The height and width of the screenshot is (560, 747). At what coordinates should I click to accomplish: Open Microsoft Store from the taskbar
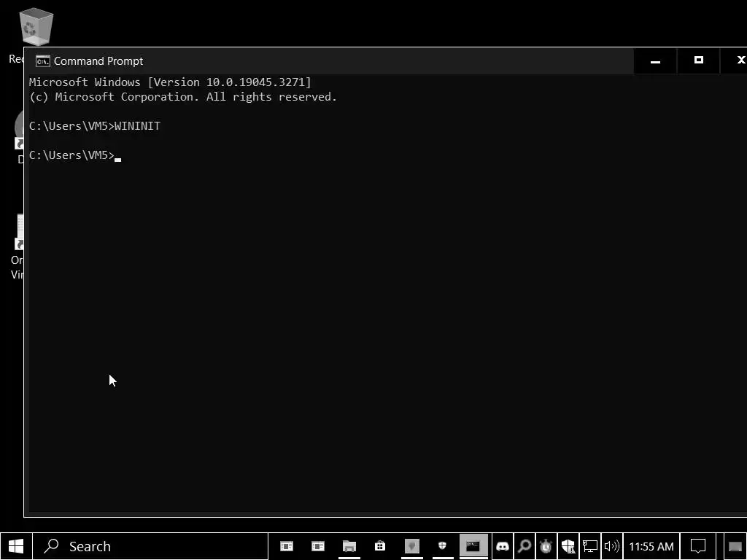pos(379,546)
